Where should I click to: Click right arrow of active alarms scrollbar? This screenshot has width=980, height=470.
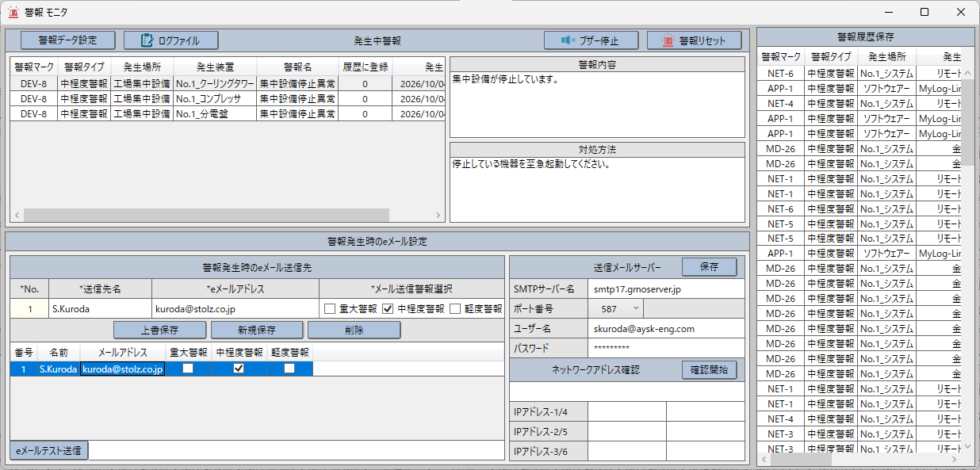coord(438,215)
